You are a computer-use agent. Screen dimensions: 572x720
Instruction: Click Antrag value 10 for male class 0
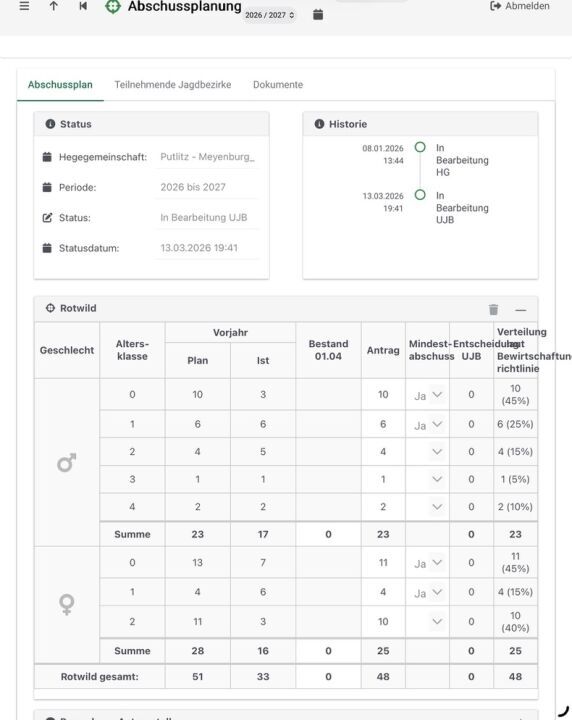click(383, 394)
